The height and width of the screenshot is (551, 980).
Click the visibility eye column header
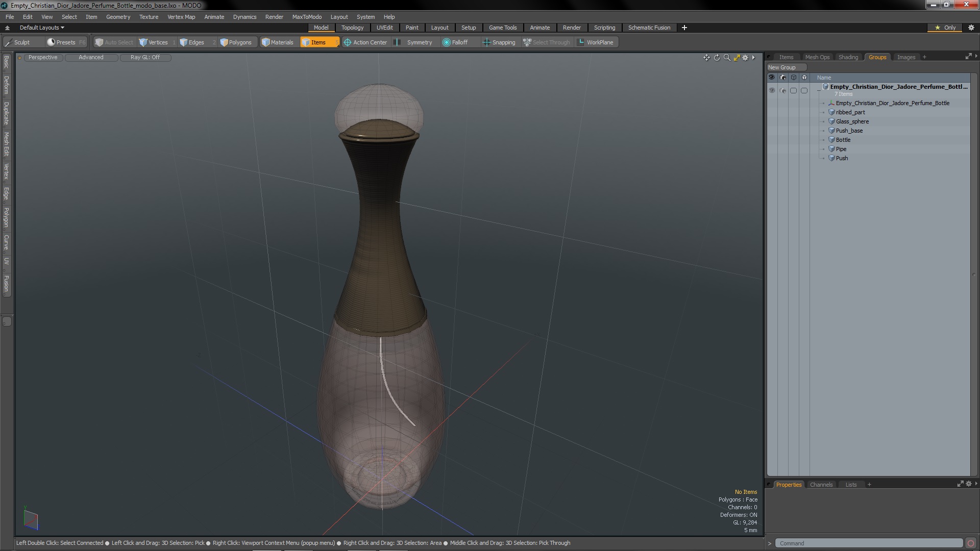[x=772, y=78]
